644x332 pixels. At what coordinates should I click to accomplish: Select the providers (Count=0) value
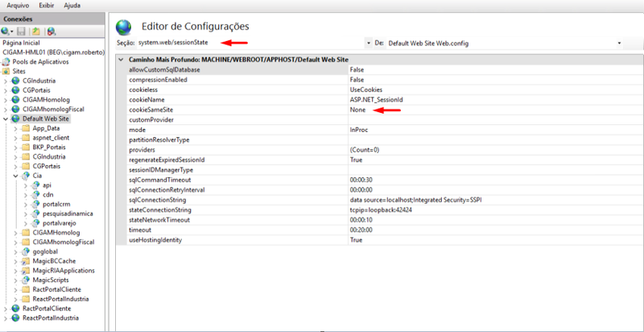click(365, 150)
